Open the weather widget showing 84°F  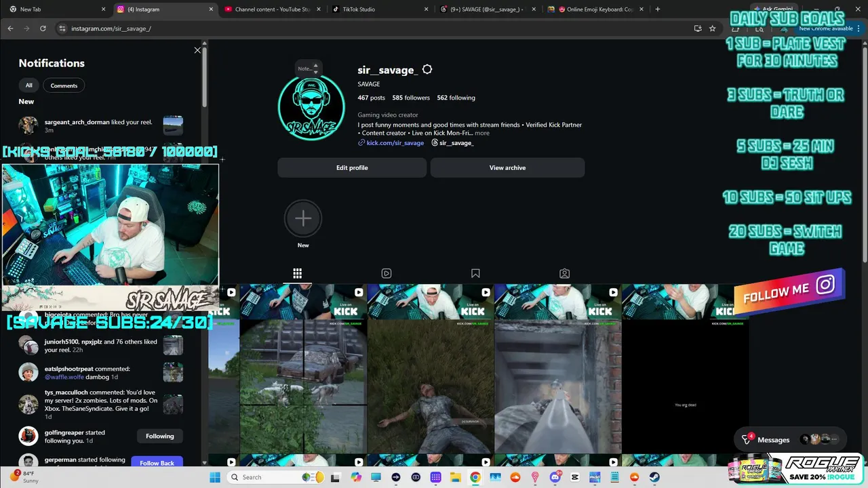[24, 477]
